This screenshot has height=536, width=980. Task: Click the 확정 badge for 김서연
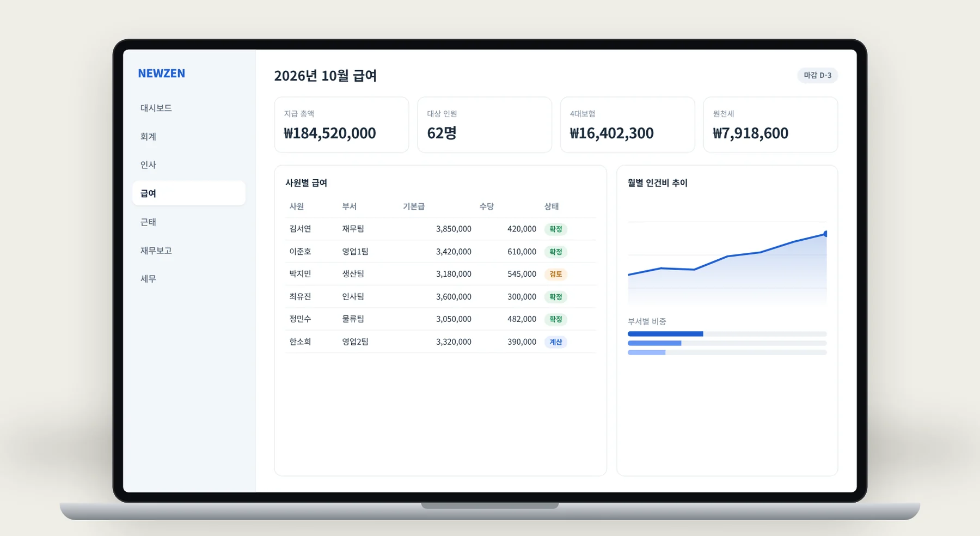(556, 229)
